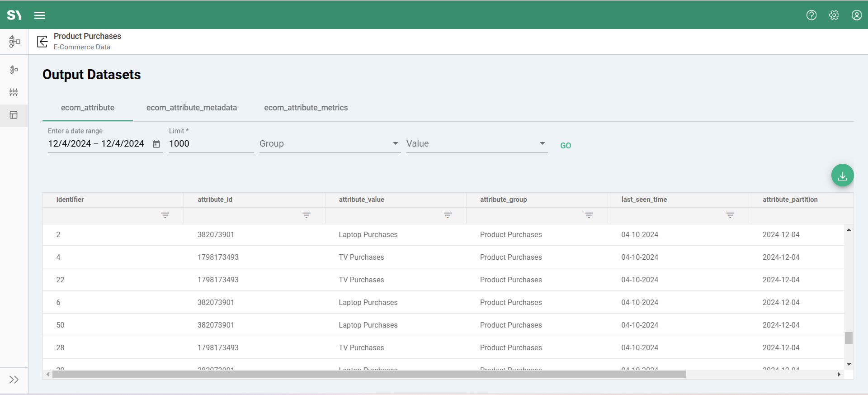Switch to ecom_attribute_metrics tab

pyautogui.click(x=306, y=108)
